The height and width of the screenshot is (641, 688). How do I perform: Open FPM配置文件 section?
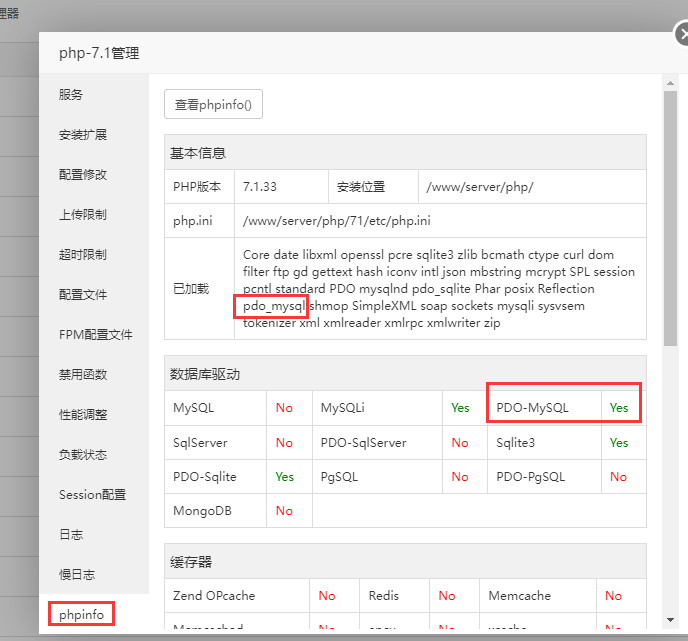pyautogui.click(x=96, y=335)
